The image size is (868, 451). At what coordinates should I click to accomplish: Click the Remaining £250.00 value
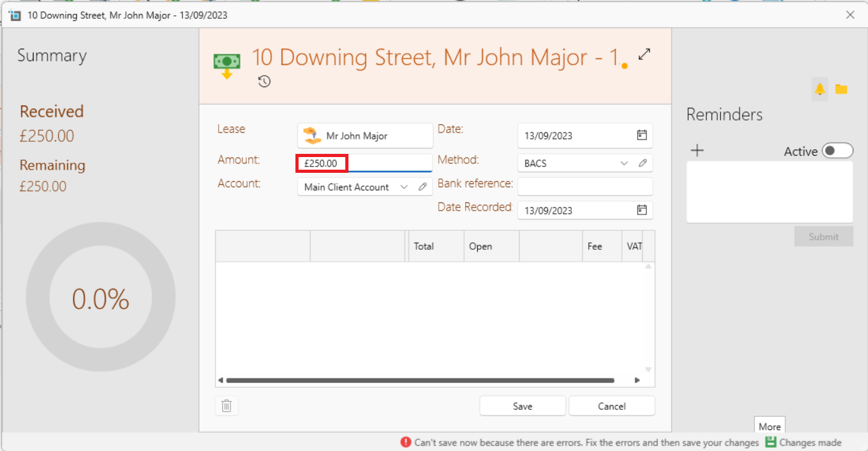42,186
